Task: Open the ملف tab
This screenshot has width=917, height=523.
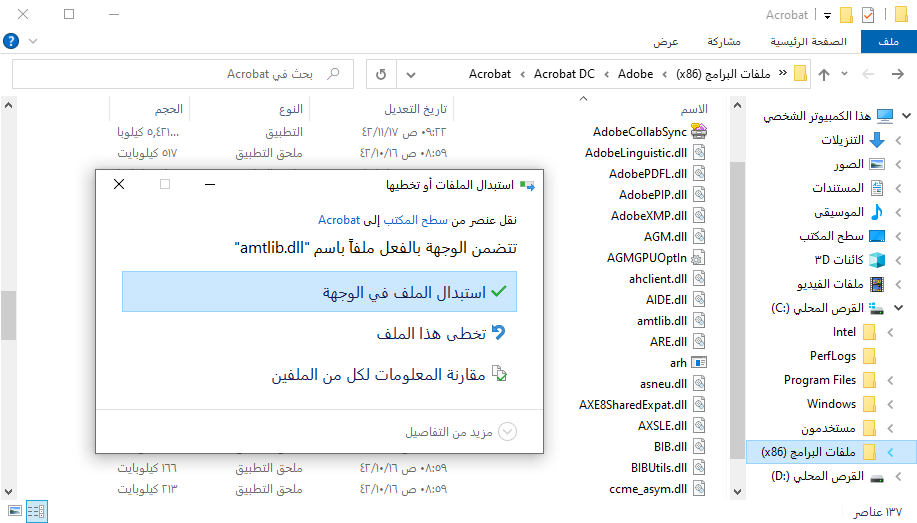Action: click(888, 42)
